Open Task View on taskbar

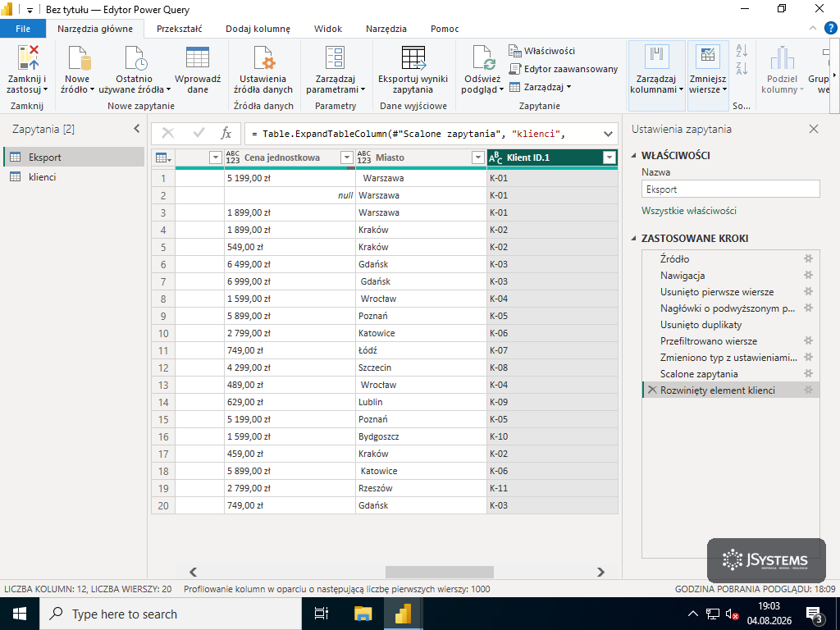321,614
